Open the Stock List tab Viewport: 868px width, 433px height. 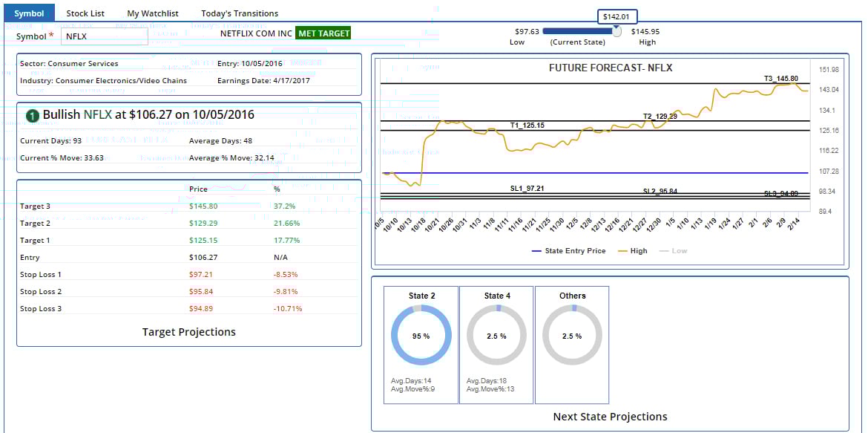click(x=85, y=13)
